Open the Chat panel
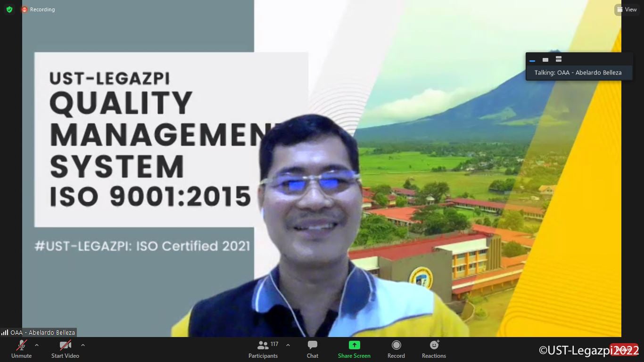The width and height of the screenshot is (644, 362). 312,349
